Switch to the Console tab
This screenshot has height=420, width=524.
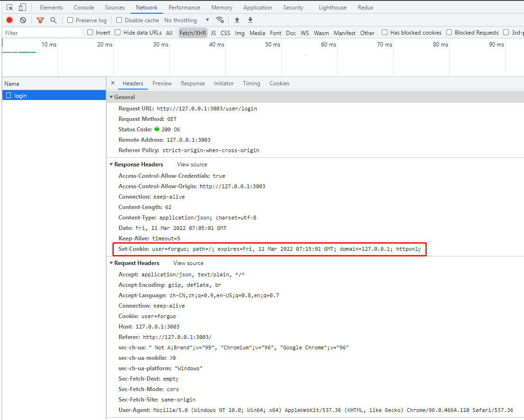click(x=83, y=8)
